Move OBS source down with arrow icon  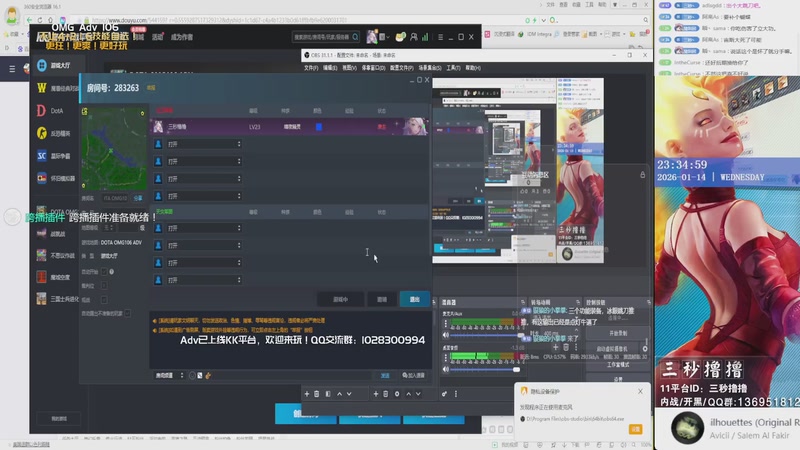point(418,394)
